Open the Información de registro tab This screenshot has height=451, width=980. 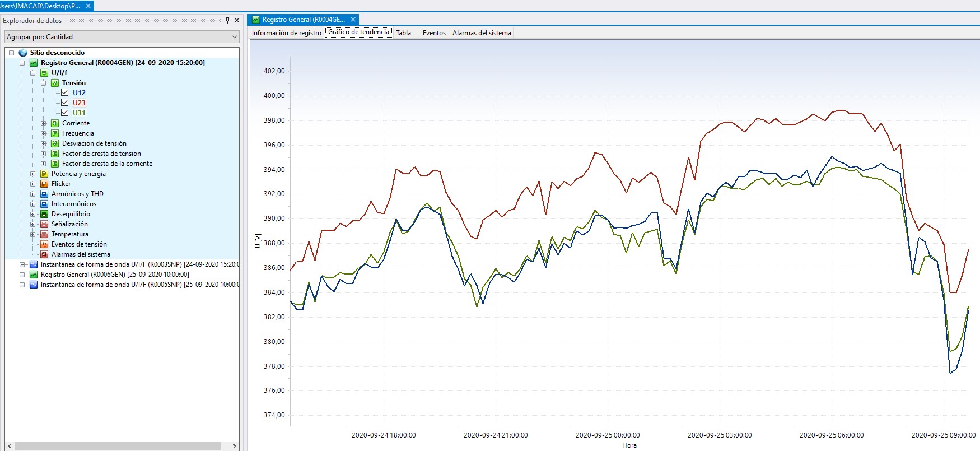coord(286,33)
